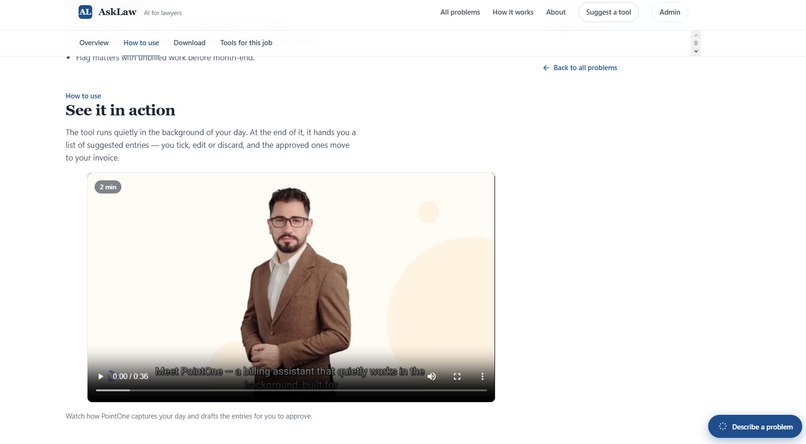Enter fullscreen mode on the video
Image resolution: width=806 pixels, height=444 pixels.
pos(457,376)
